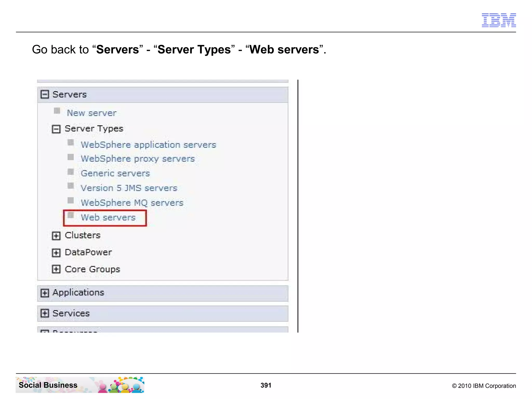Open WebSphere MQ servers link
This screenshot has width=532, height=399.
[x=132, y=203]
